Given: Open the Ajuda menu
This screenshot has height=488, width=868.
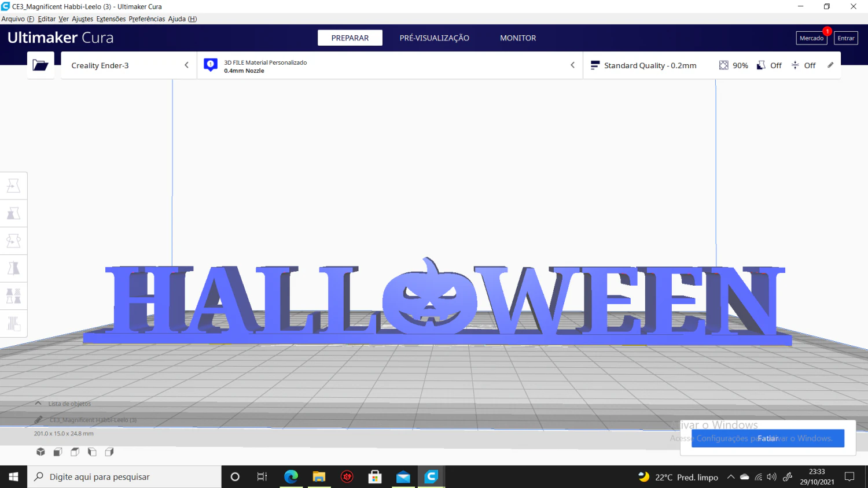Looking at the screenshot, I should coord(182,19).
